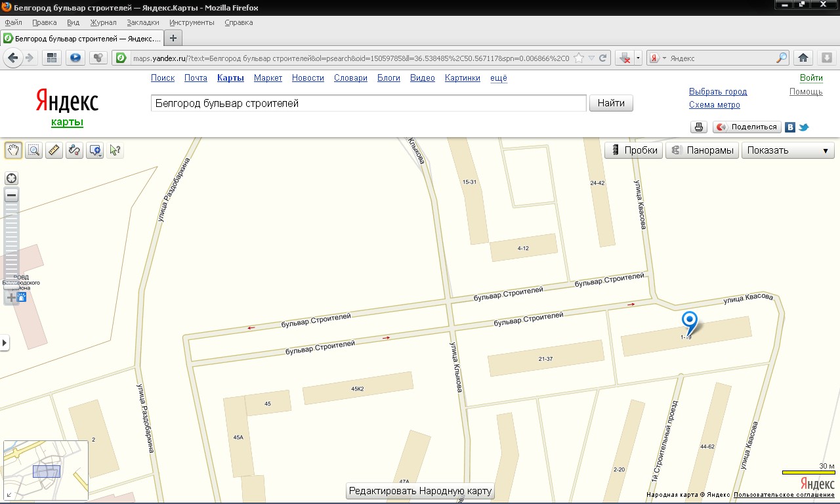The height and width of the screenshot is (504, 840).
Task: Open the Правка menu
Action: click(44, 22)
